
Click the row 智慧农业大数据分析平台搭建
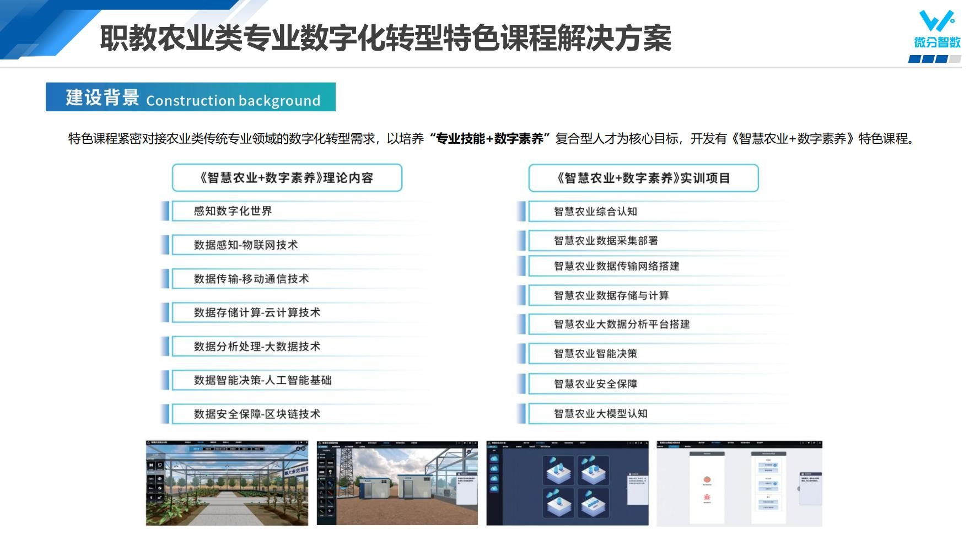(x=653, y=325)
